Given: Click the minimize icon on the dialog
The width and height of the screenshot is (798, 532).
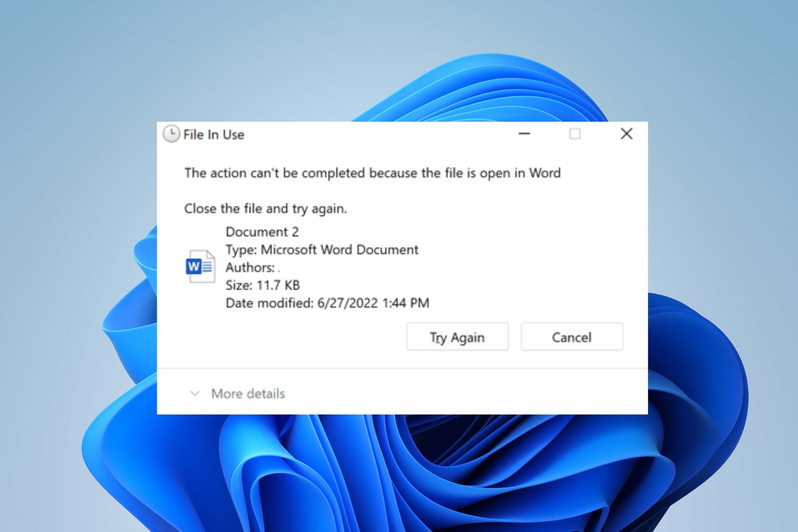Looking at the screenshot, I should click(524, 134).
